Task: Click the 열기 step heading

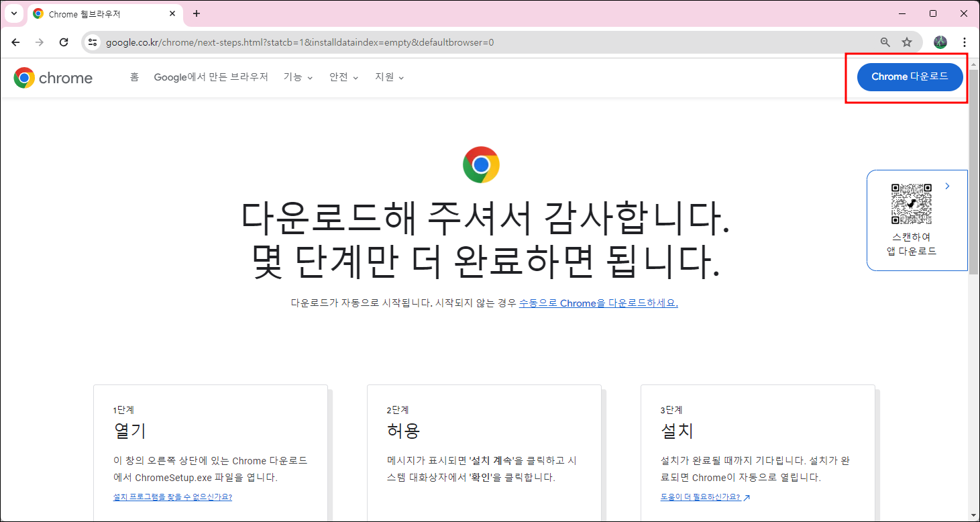Action: 130,431
